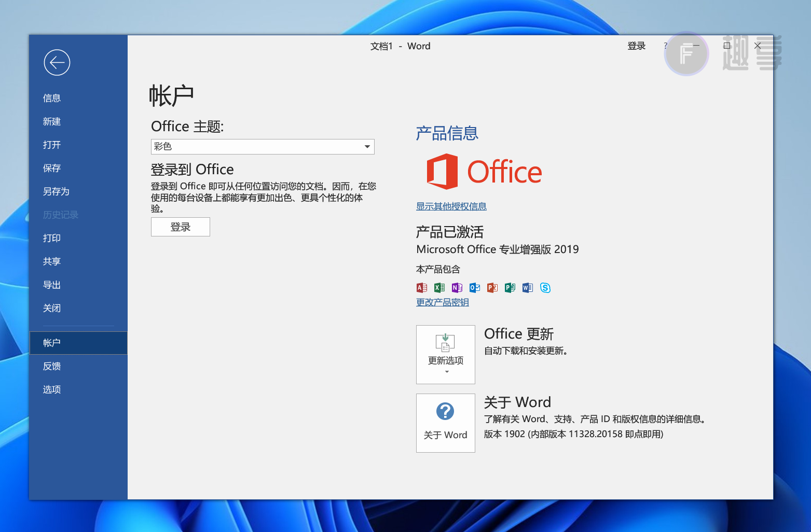Click 关闭 in the sidebar

point(78,308)
